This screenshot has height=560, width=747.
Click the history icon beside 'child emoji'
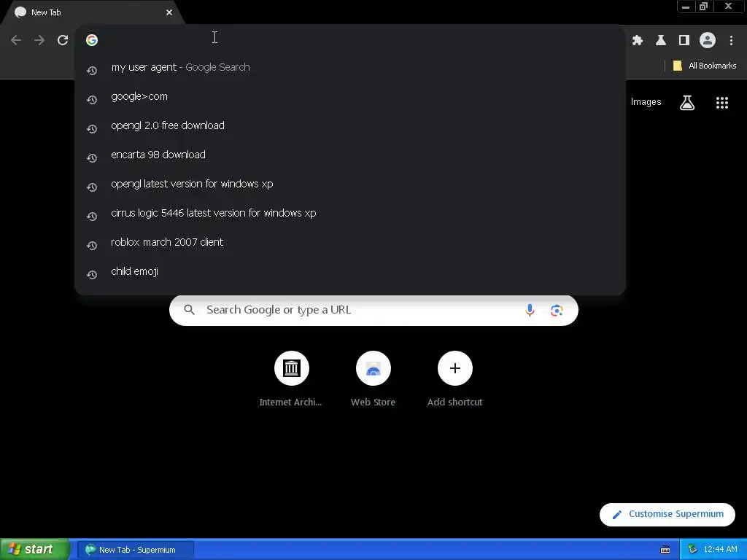[92, 275]
